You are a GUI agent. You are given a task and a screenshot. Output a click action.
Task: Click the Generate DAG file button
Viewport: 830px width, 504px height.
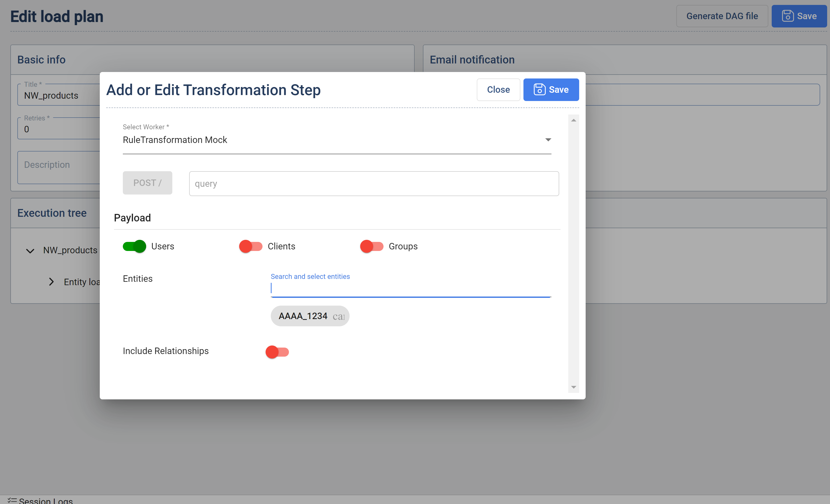point(723,16)
